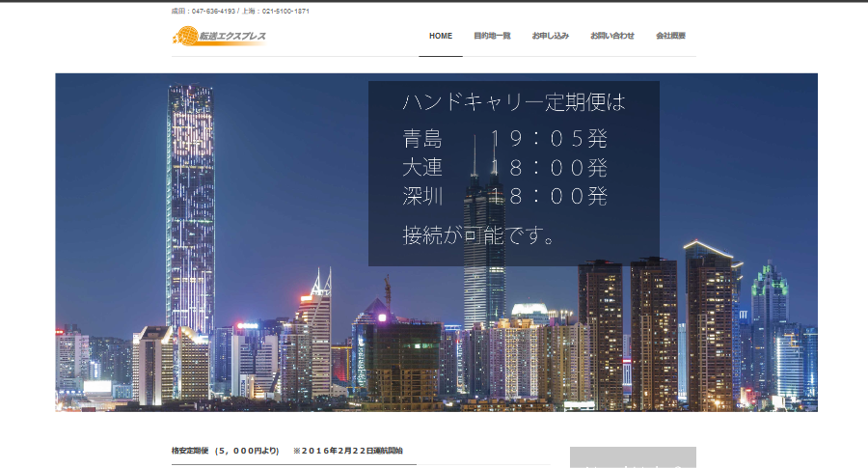Click the ハンドキャリー定期便は heading on banner

[514, 102]
